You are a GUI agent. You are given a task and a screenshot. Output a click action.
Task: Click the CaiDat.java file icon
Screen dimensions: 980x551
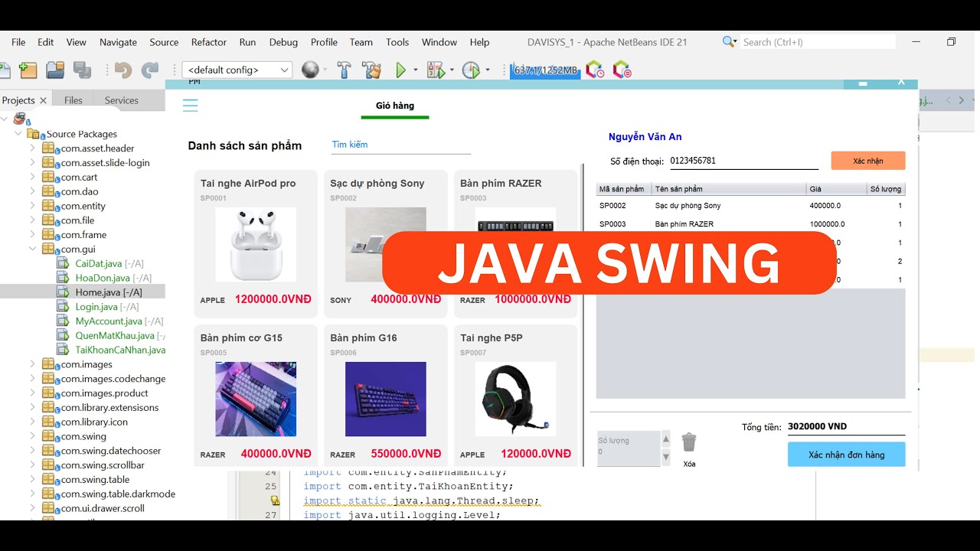tap(63, 263)
